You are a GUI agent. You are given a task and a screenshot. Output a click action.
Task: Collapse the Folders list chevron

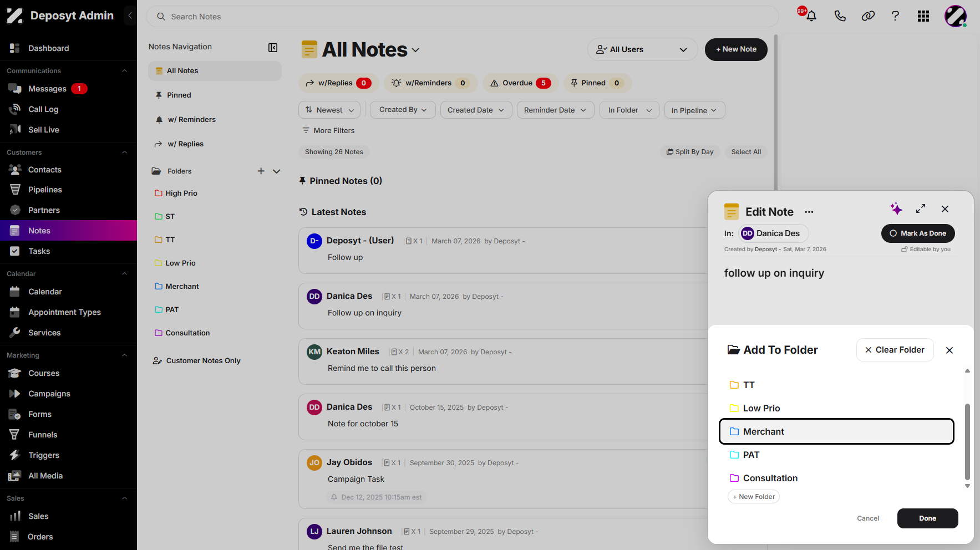pos(277,171)
